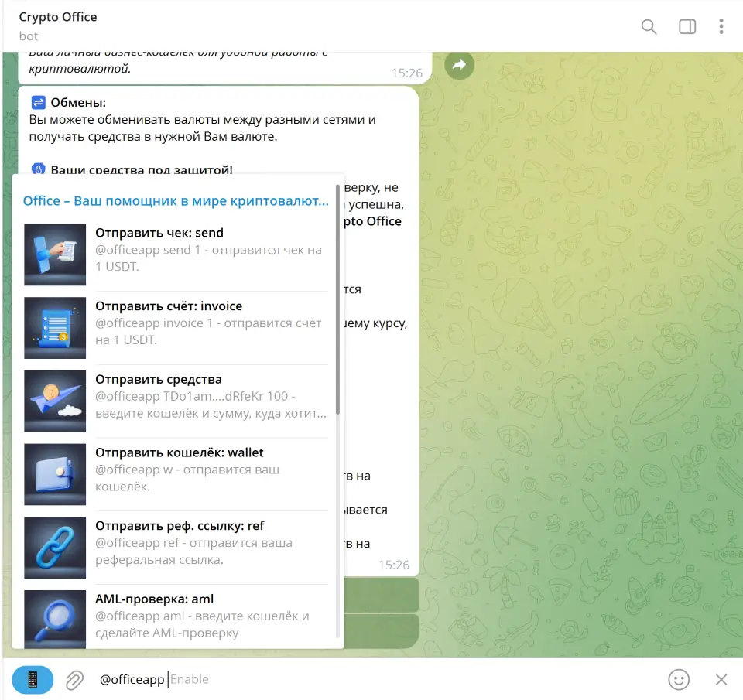
Task: Attach a file with paperclip icon
Action: [x=74, y=680]
